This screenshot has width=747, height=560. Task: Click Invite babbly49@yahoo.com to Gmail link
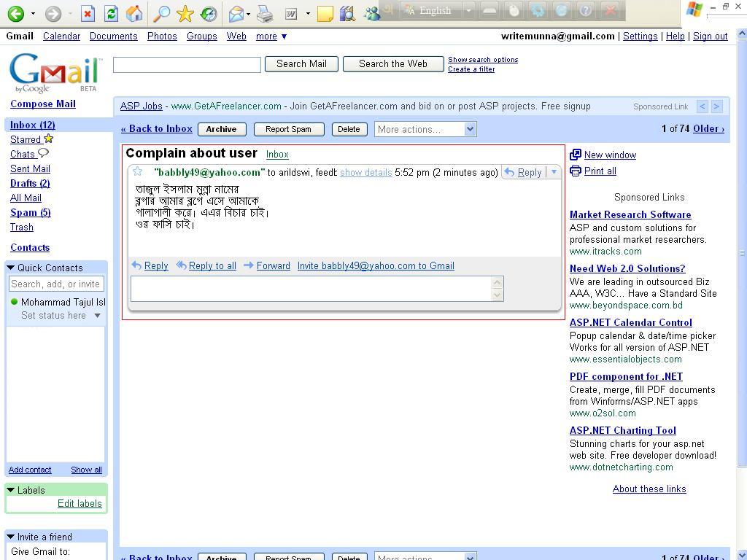tap(376, 265)
